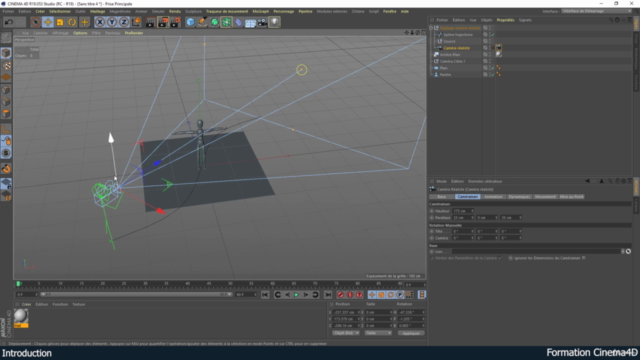Click the blue Cube primitive icon
Screen dimensions: 640x360
190,22
